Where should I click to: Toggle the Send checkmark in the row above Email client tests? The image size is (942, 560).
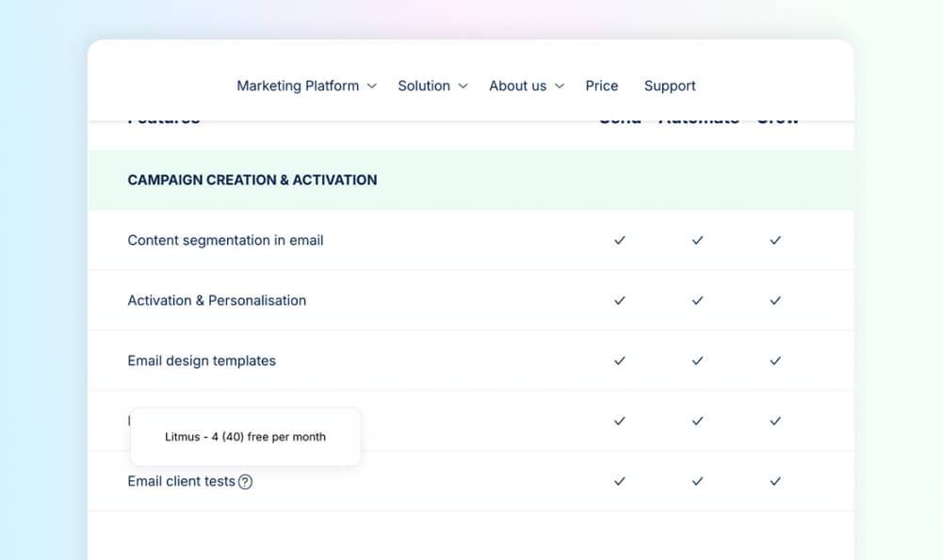619,421
